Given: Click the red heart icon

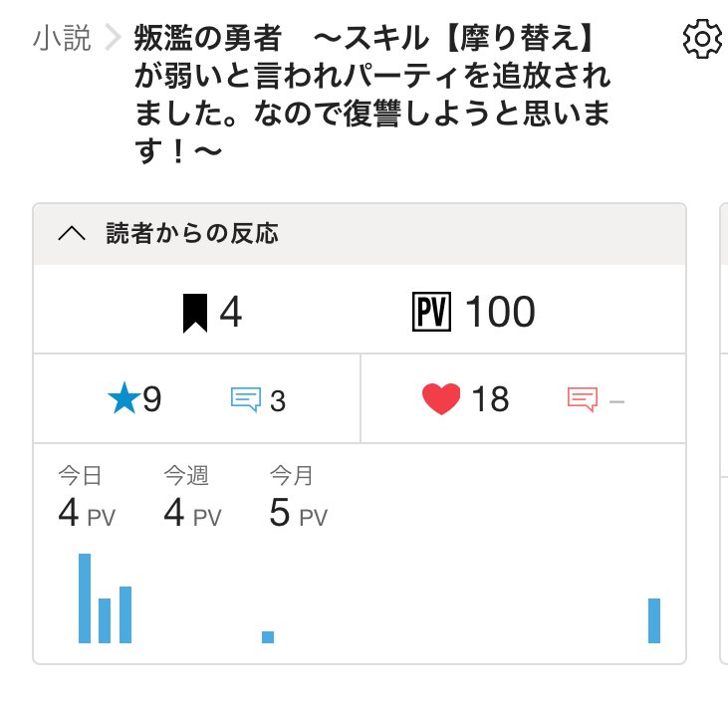Looking at the screenshot, I should 441,399.
